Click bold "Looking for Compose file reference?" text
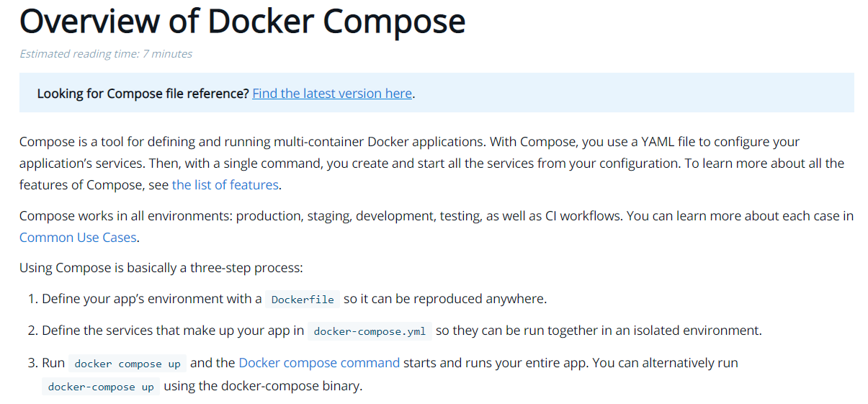Screen dimensions: 868x404 tap(143, 94)
